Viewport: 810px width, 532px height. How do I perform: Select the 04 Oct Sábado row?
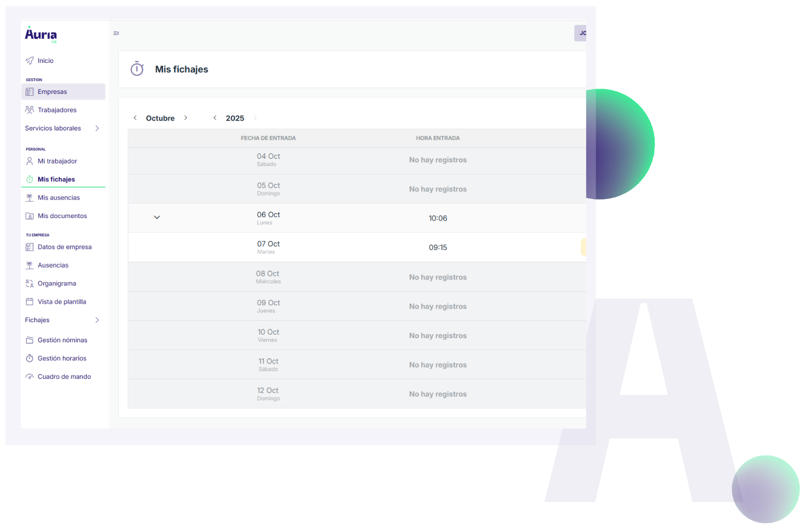pyautogui.click(x=357, y=160)
